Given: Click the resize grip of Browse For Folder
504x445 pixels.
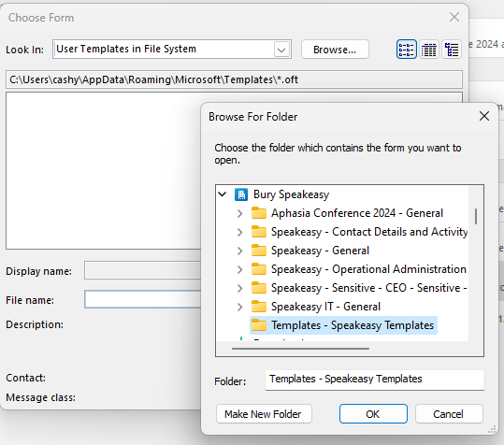Looking at the screenshot, I should pyautogui.click(x=492, y=430).
